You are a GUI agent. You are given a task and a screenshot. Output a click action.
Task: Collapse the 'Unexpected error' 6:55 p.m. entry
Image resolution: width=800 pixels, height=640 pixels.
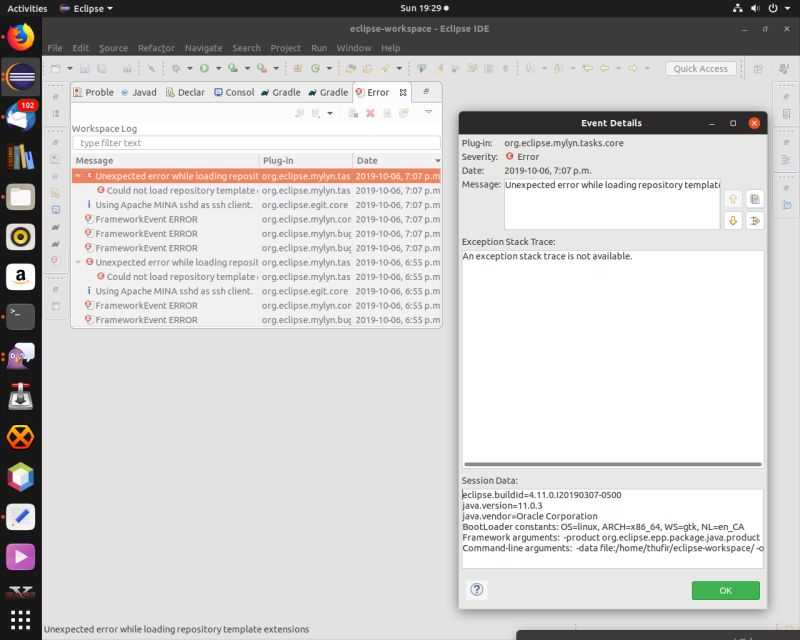click(78, 262)
